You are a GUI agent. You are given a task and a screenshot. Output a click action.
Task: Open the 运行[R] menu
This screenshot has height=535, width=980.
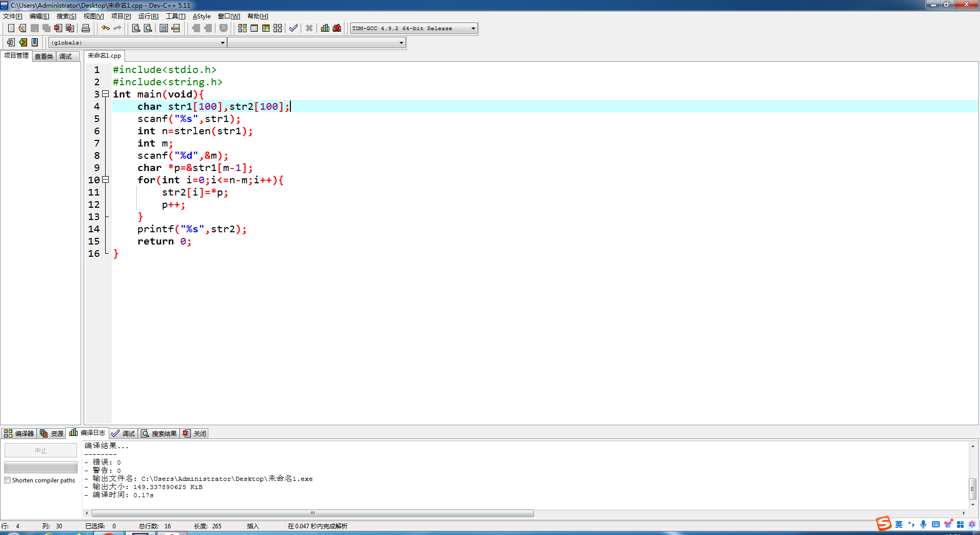tap(148, 16)
